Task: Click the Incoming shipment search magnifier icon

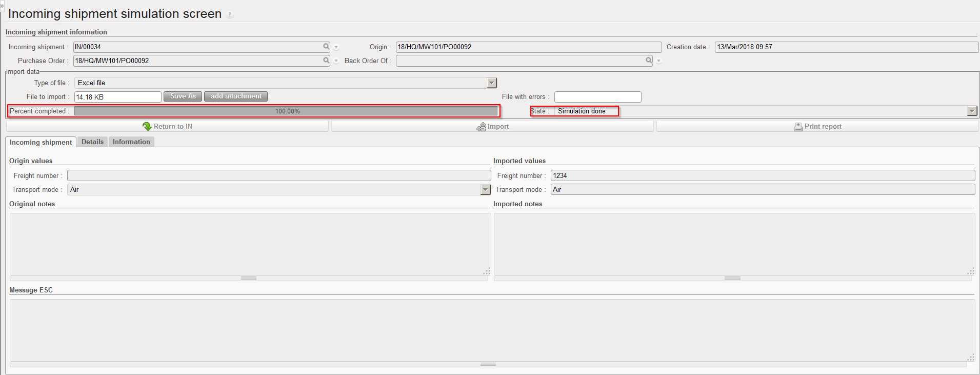Action: (x=326, y=47)
